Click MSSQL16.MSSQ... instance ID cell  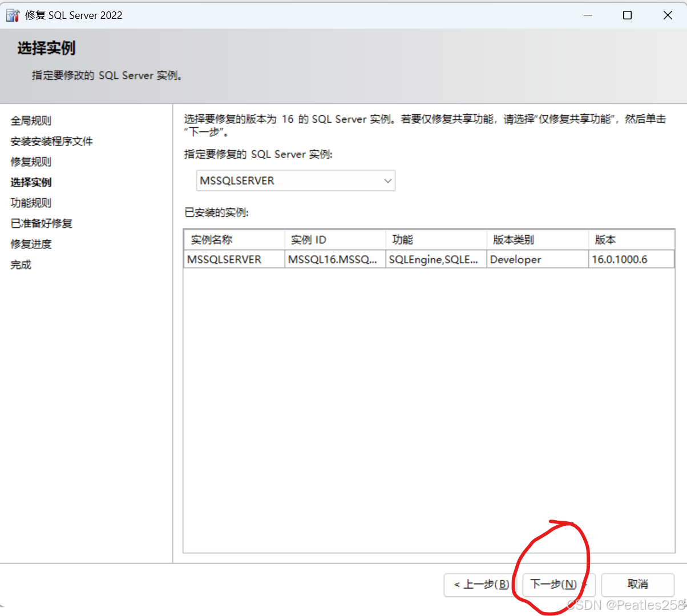[x=335, y=259]
